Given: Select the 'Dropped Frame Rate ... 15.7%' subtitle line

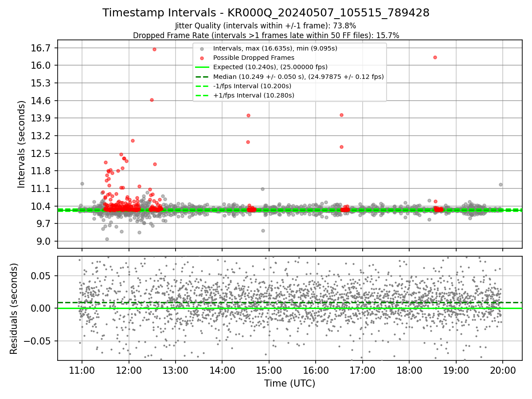Looking at the screenshot, I should (x=266, y=35).
